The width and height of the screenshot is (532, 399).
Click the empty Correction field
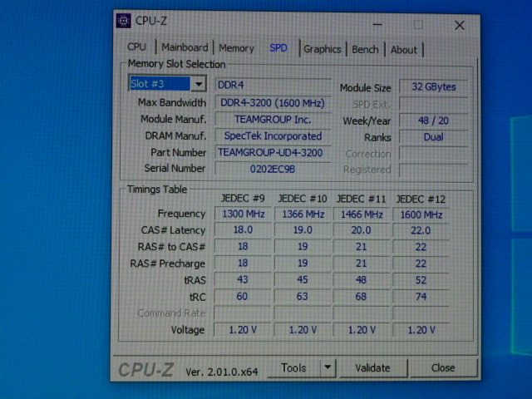tap(434, 154)
